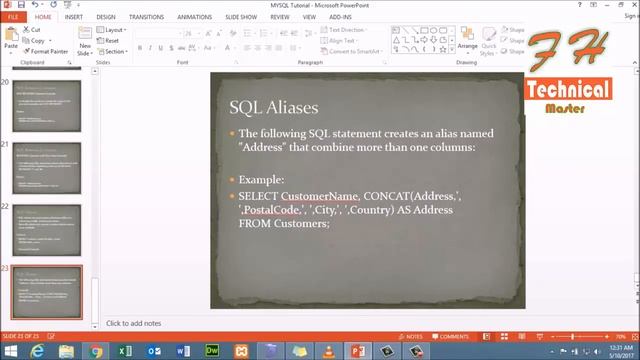Open the Clipboard dialog launcher
The width and height of the screenshot is (640, 360).
click(69, 62)
